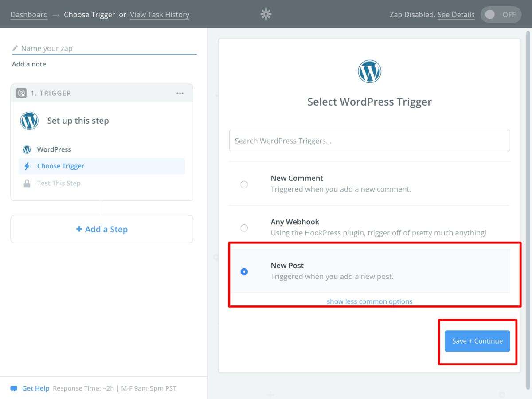Click large WordPress logo beside 'Set up this step'
Screen dimensions: 532x399
[29, 121]
